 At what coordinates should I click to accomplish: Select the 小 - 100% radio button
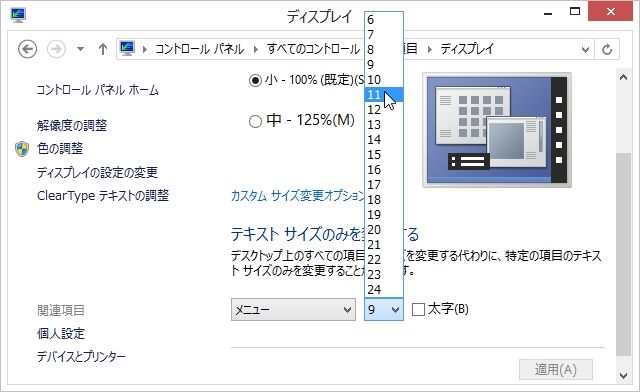(255, 80)
